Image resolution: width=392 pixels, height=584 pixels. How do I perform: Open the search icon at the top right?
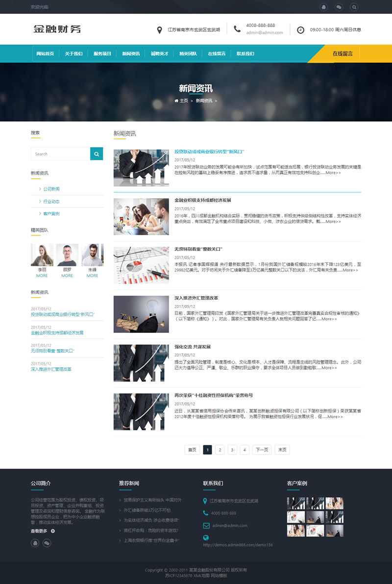click(x=354, y=7)
